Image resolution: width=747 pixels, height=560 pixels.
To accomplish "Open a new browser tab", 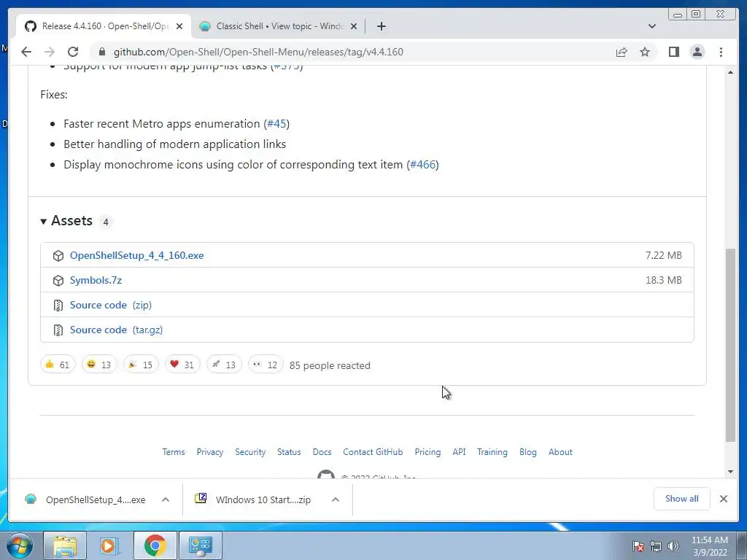I will 381,26.
